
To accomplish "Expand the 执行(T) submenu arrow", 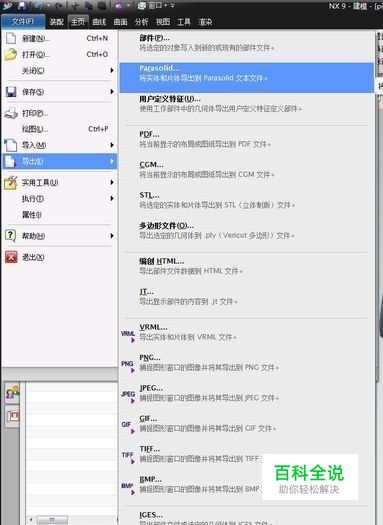I will tap(112, 199).
